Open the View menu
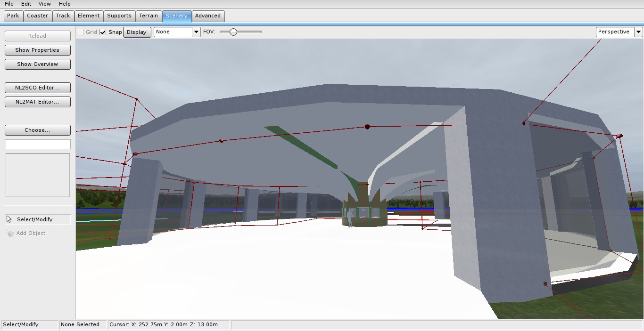The width and height of the screenshot is (644, 331). [45, 4]
